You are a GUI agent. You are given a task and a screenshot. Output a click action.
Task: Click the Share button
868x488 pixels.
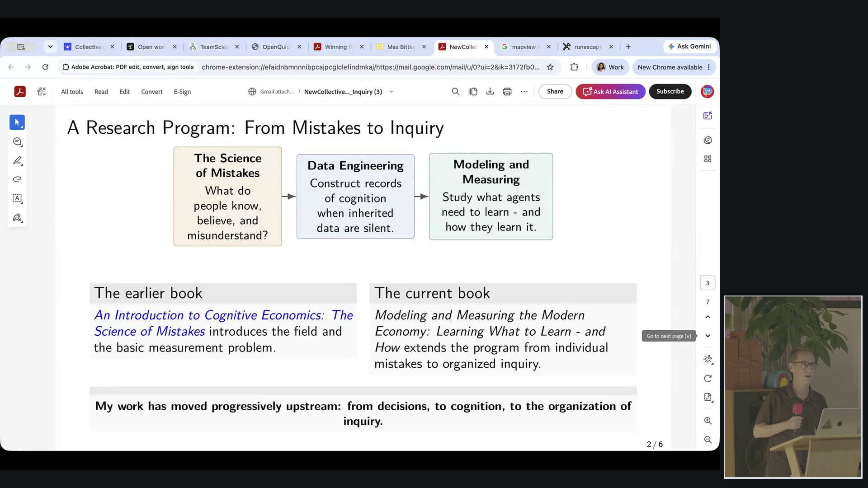pyautogui.click(x=555, y=91)
